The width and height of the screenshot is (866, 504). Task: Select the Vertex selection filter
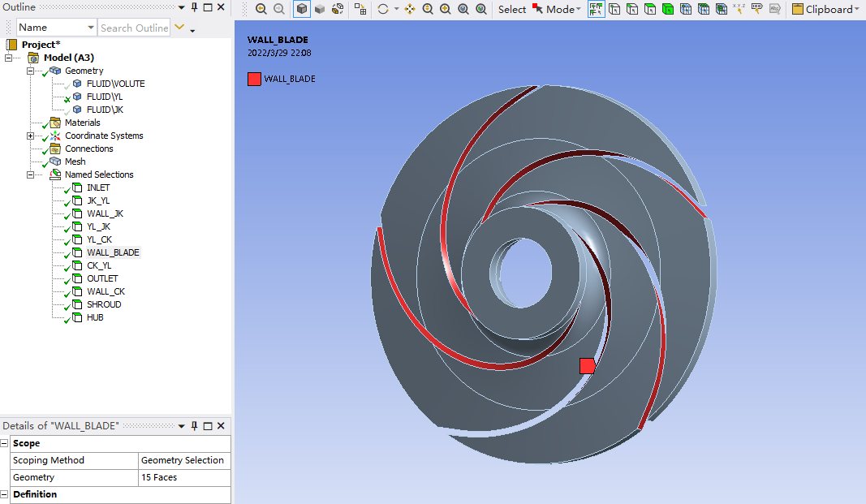tap(614, 9)
